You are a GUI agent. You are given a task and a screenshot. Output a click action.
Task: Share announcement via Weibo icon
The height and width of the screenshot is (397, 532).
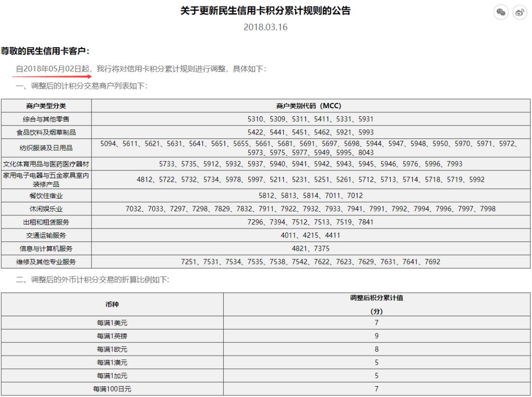point(520,12)
